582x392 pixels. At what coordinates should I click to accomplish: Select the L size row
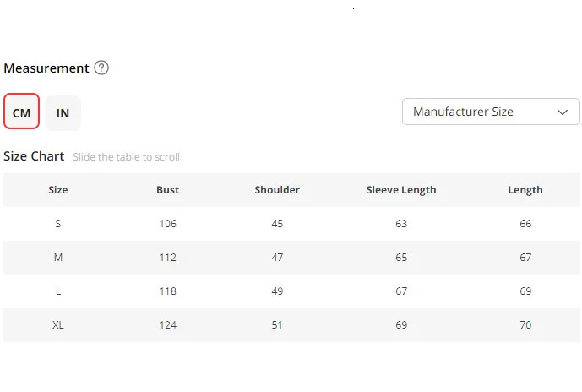[57, 291]
